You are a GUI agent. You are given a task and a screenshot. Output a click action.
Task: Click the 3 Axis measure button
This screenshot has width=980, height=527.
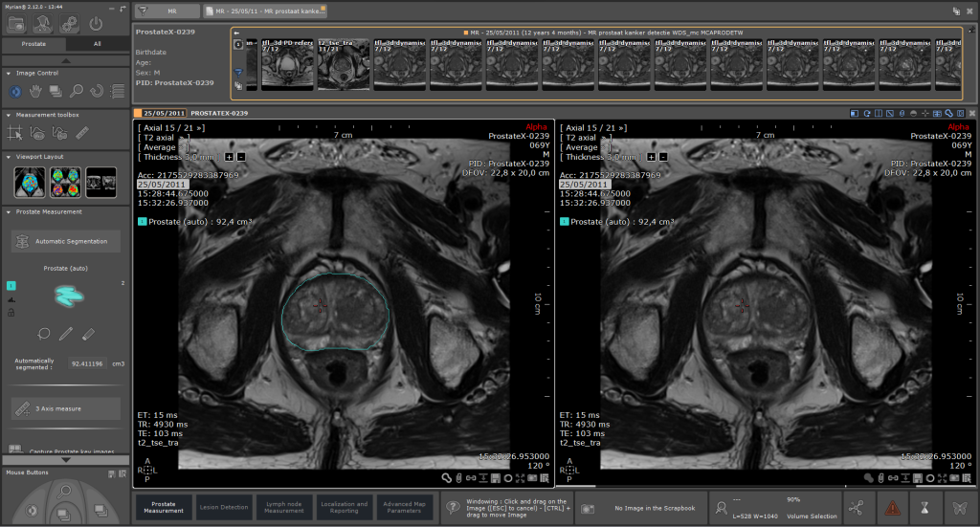[x=65, y=408]
